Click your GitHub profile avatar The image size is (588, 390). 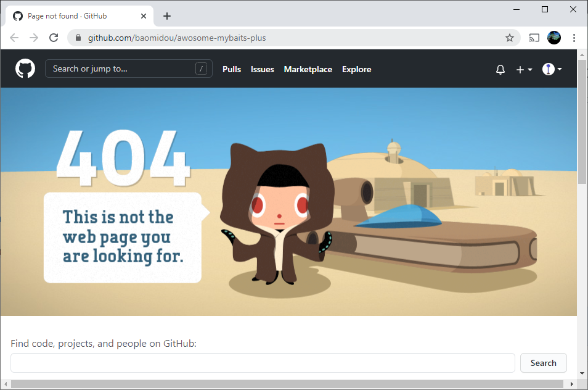(x=548, y=69)
